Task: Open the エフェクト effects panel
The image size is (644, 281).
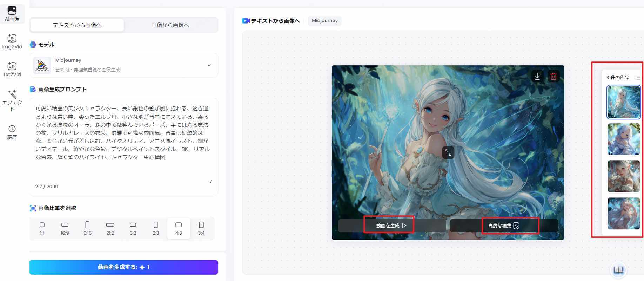Action: tap(12, 100)
